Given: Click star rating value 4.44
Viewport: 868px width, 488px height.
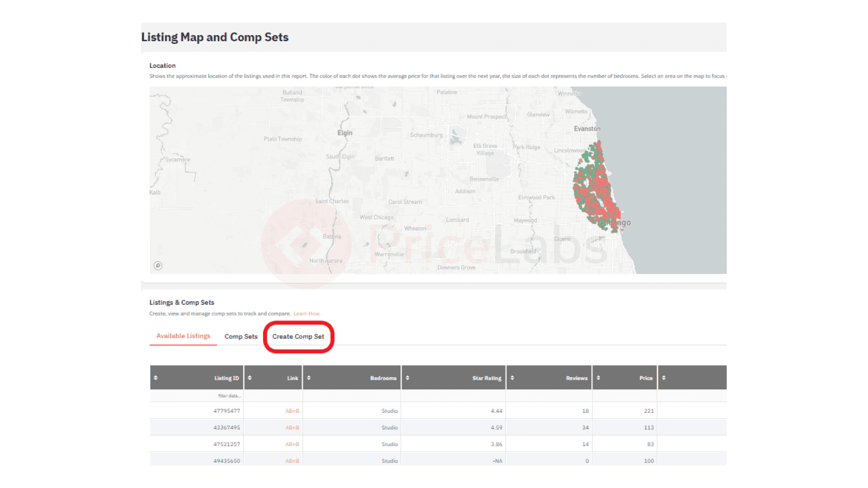Looking at the screenshot, I should (496, 411).
